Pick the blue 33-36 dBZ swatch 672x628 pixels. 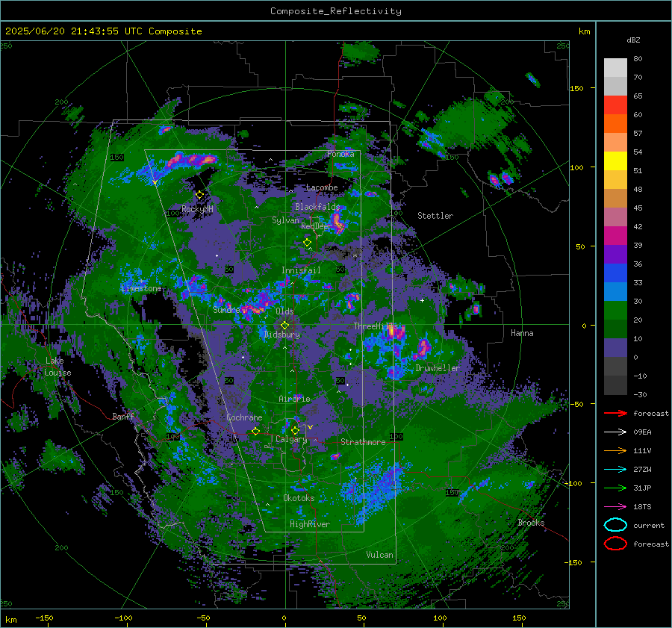coord(615,273)
